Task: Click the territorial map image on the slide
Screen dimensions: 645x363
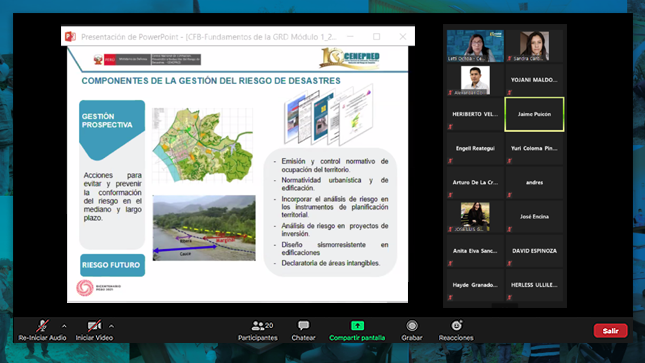Action: tap(203, 145)
